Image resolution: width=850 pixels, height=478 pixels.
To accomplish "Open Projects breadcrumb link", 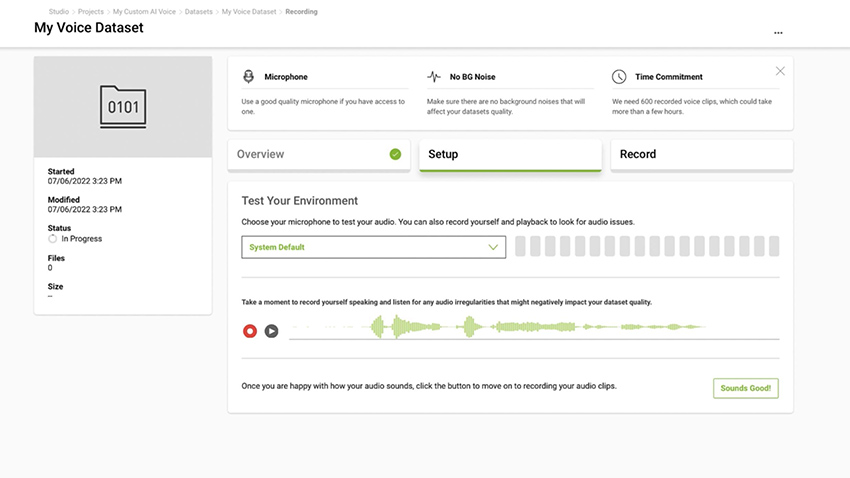I will (91, 12).
